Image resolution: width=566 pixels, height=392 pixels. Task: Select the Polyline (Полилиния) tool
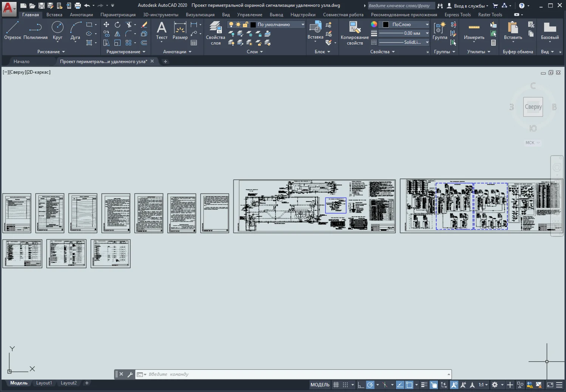tap(36, 30)
